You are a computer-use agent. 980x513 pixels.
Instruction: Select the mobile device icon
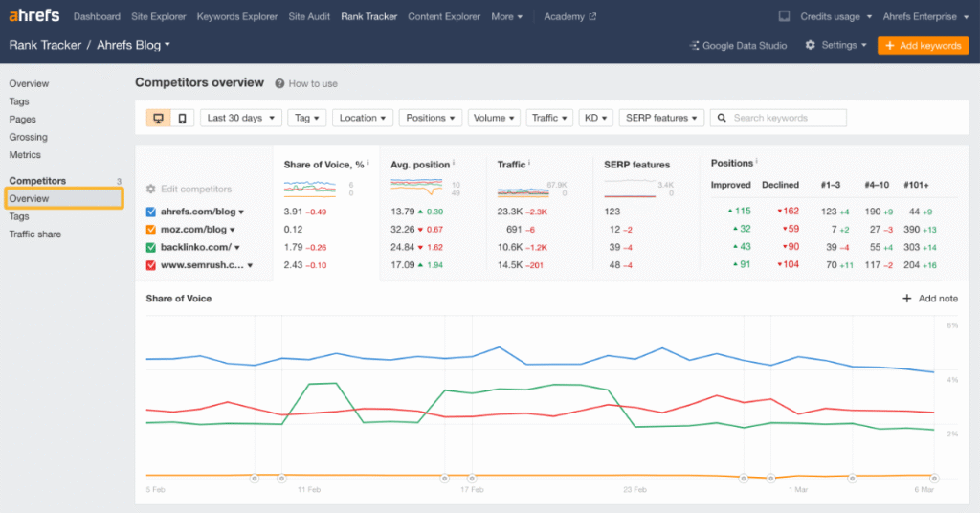[182, 118]
